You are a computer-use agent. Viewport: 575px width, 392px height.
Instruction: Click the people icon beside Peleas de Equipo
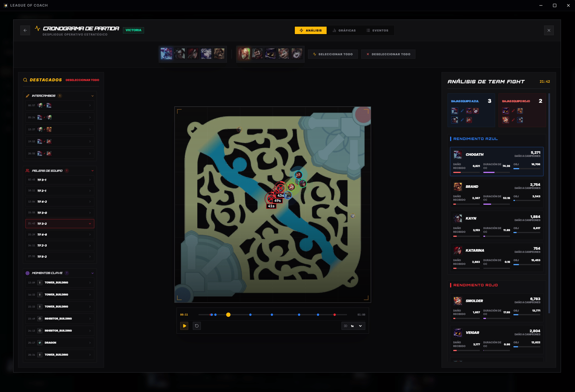[28, 171]
